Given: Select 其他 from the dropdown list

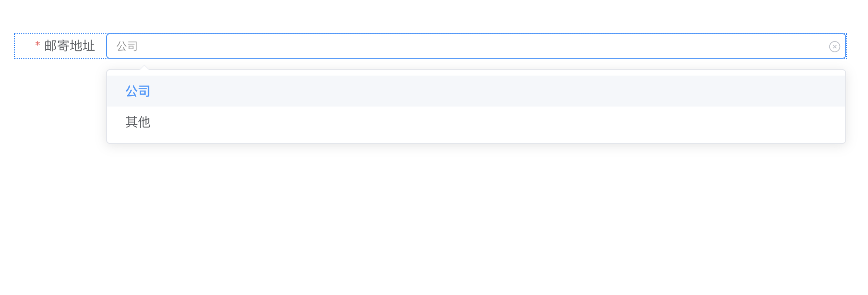Looking at the screenshot, I should [x=138, y=122].
